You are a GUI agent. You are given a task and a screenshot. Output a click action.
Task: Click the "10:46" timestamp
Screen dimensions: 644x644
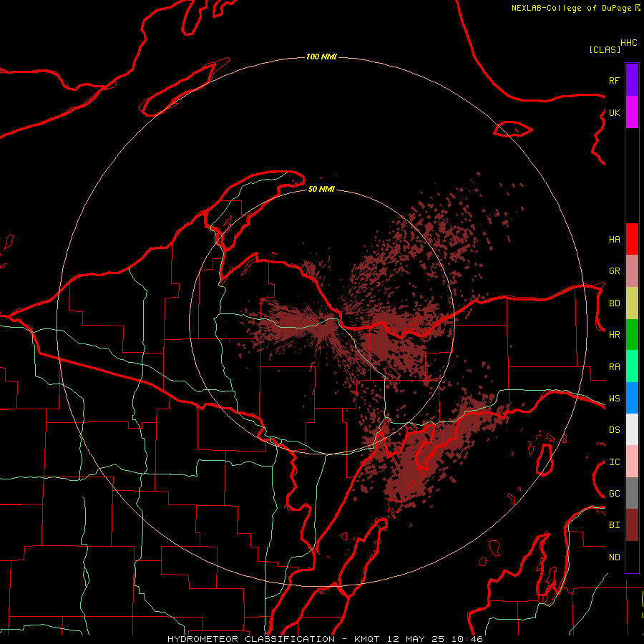click(x=467, y=639)
